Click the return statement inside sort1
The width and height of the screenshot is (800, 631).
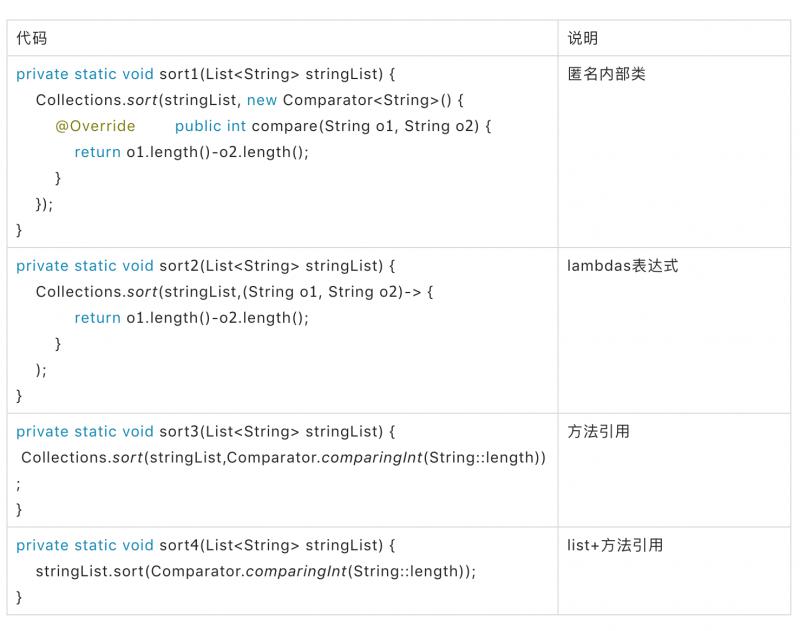point(191,152)
